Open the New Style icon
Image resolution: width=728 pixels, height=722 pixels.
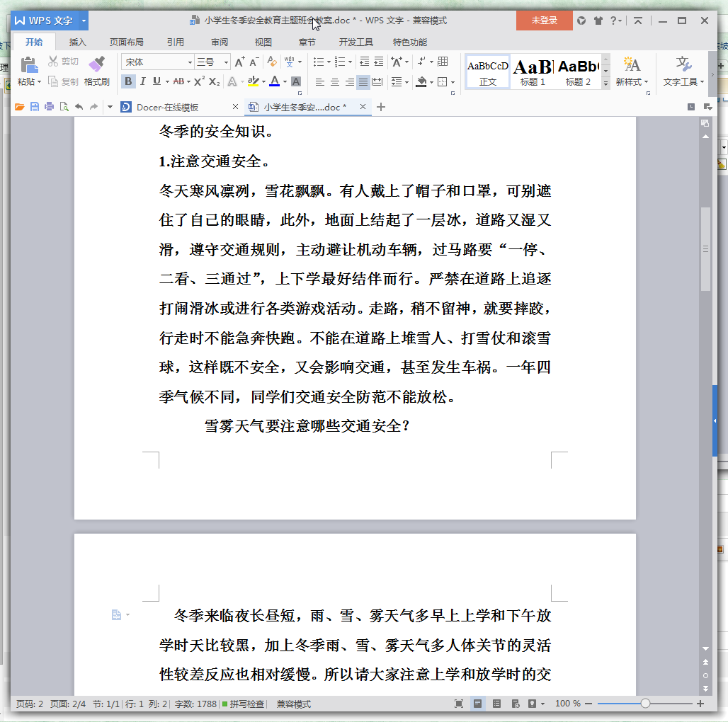632,64
